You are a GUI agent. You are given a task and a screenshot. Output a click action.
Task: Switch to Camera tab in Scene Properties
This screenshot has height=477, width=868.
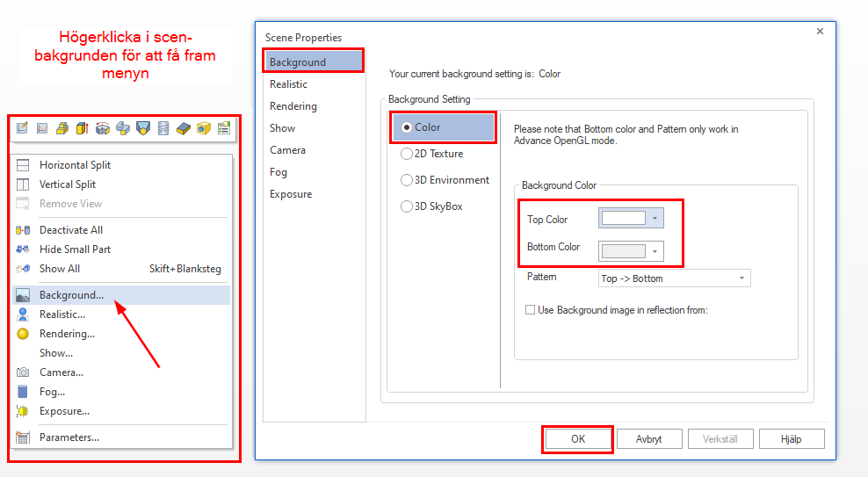314,150
